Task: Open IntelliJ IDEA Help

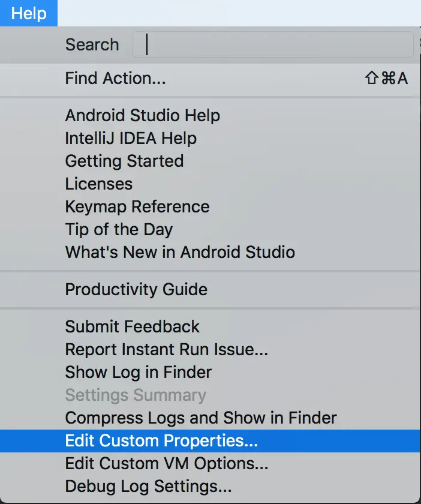Action: [x=131, y=138]
